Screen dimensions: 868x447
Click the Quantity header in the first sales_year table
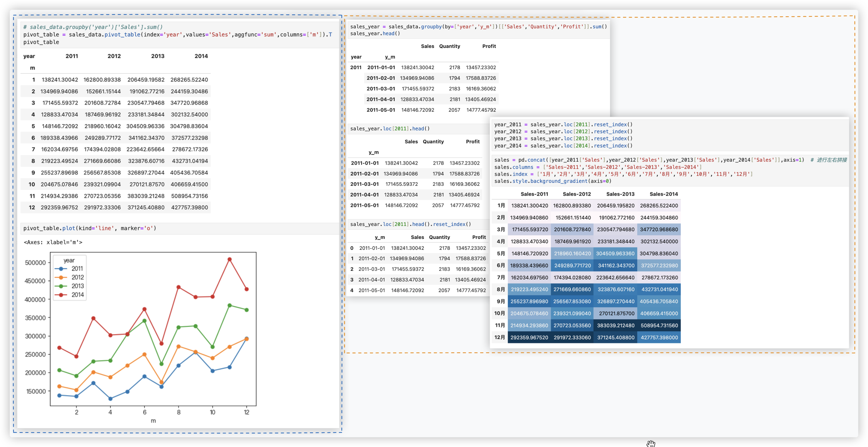click(x=449, y=46)
